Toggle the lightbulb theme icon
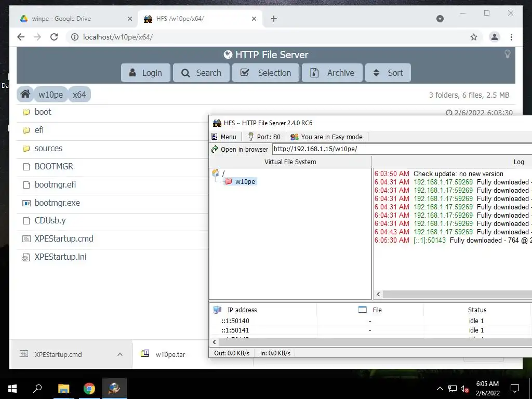The height and width of the screenshot is (399, 532). pos(508,54)
